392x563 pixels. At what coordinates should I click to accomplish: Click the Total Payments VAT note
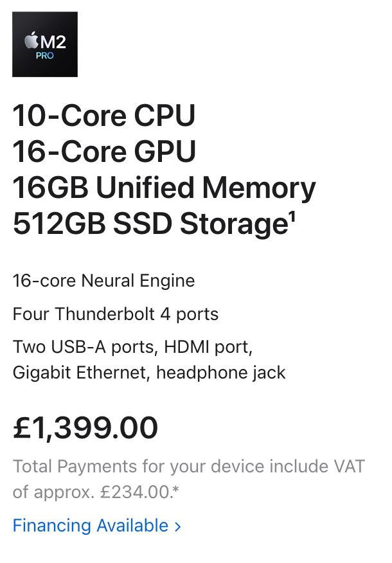tap(189, 479)
